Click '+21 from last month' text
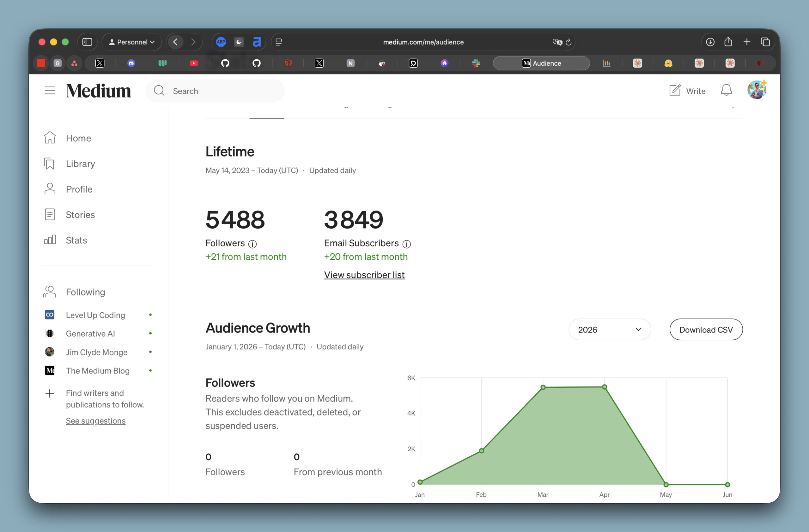 (246, 257)
